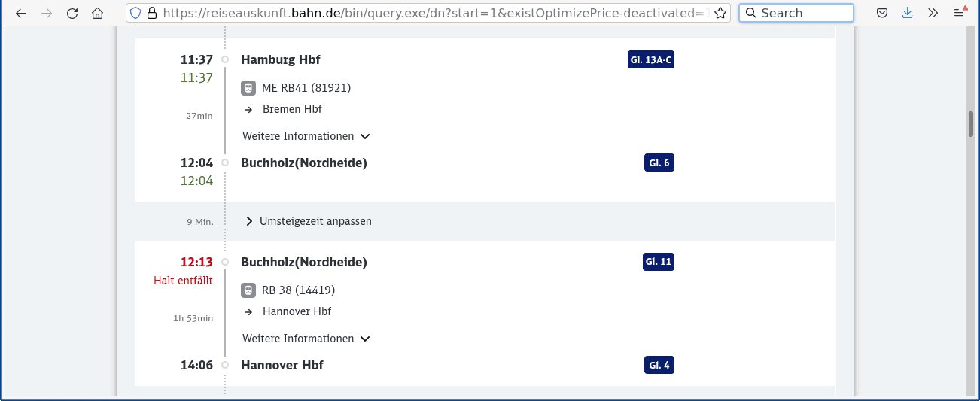The image size is (980, 401).
Task: Open the browser downloads panel
Action: (908, 13)
